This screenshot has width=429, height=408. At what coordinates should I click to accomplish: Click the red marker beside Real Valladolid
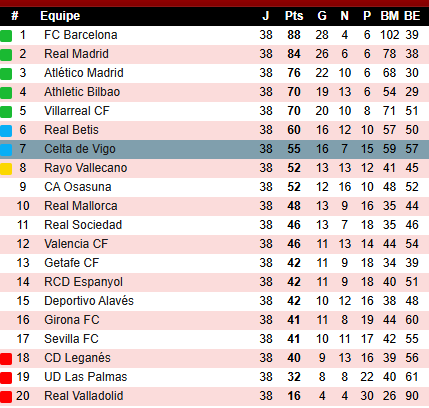(x=6, y=397)
